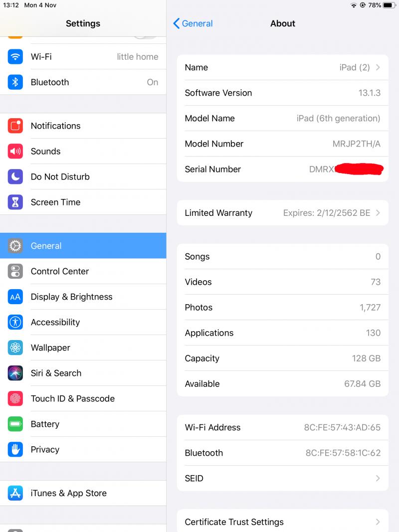Tap the Sounds speaker icon

click(15, 151)
